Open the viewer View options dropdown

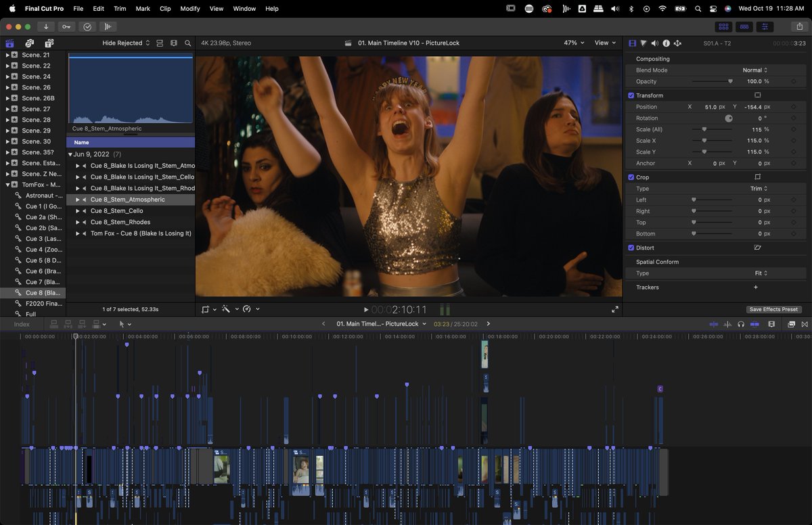tap(605, 43)
